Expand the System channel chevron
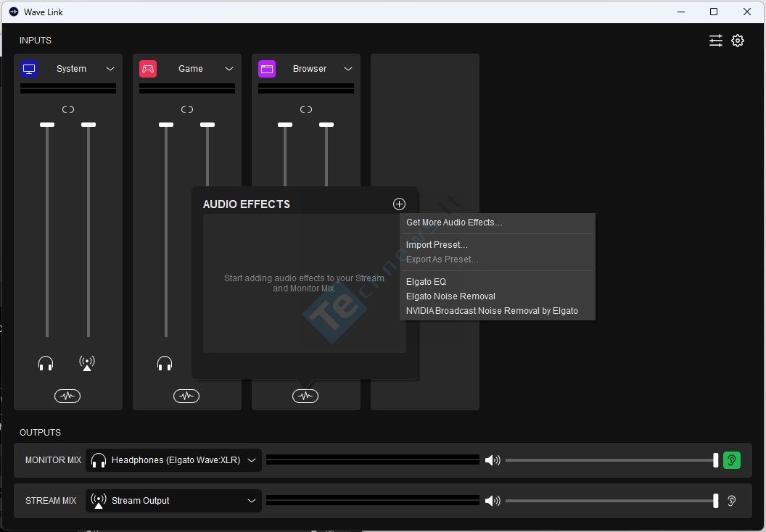 click(x=110, y=69)
